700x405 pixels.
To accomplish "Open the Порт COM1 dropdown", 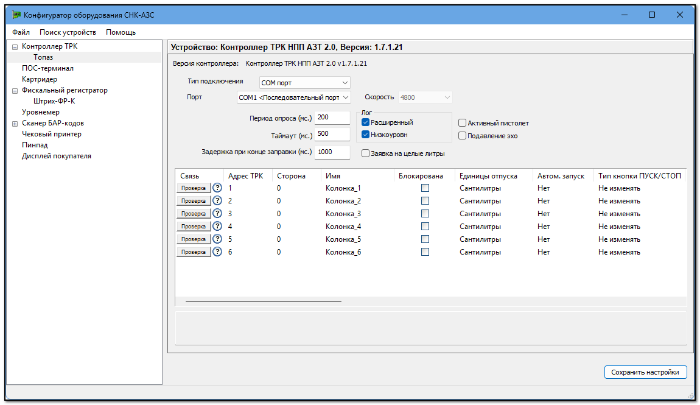I will tap(293, 97).
